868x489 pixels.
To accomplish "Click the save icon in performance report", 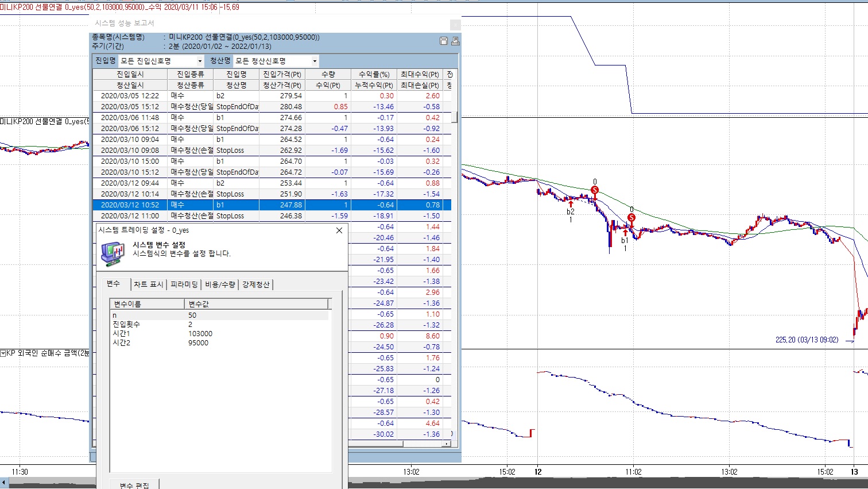I will tap(443, 41).
